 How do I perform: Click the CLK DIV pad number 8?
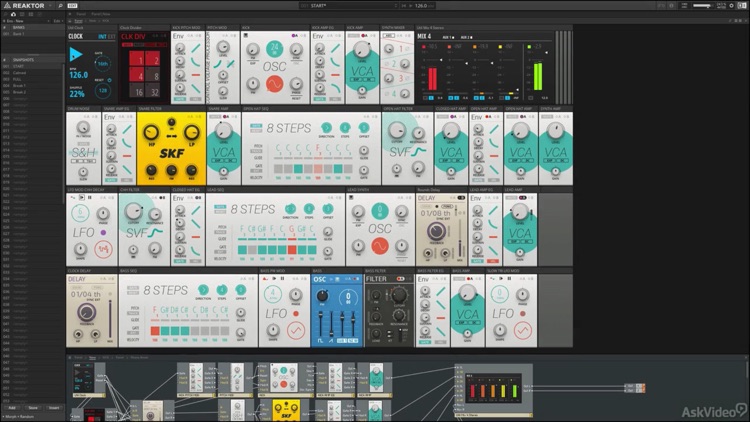153,76
